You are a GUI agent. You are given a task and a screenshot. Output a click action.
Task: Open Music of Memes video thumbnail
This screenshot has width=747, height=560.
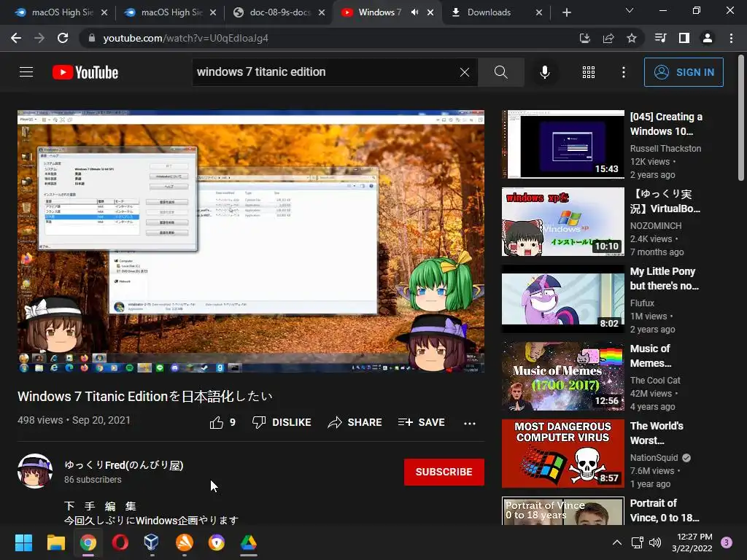pyautogui.click(x=563, y=376)
